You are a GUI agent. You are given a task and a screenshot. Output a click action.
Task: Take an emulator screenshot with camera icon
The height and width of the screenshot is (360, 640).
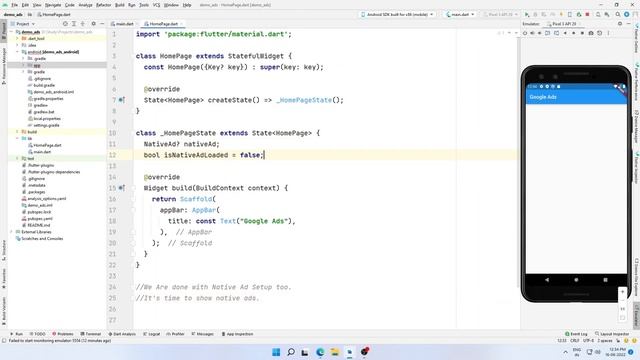(591, 33)
